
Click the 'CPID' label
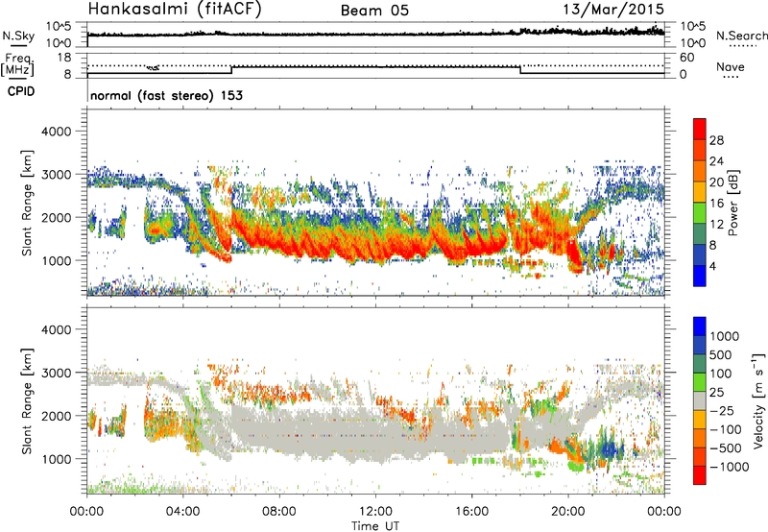coord(21,91)
